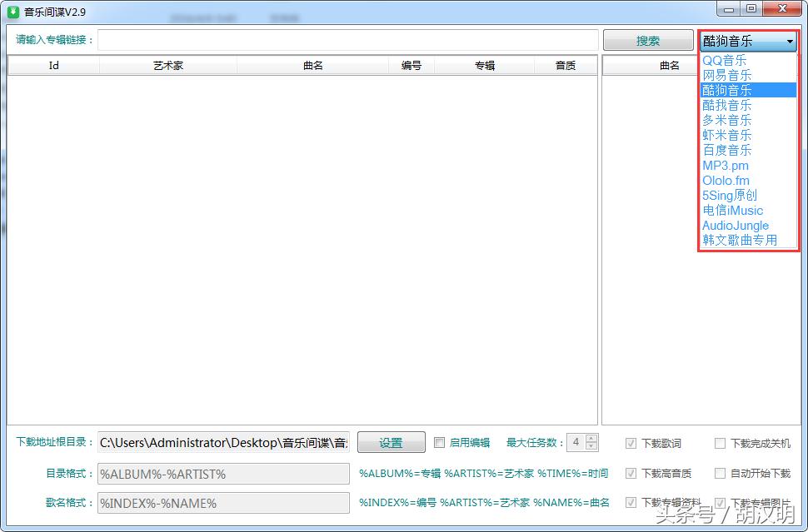Image resolution: width=808 pixels, height=532 pixels.
Task: Toggle 启用编辑 editing checkbox
Action: tap(439, 442)
